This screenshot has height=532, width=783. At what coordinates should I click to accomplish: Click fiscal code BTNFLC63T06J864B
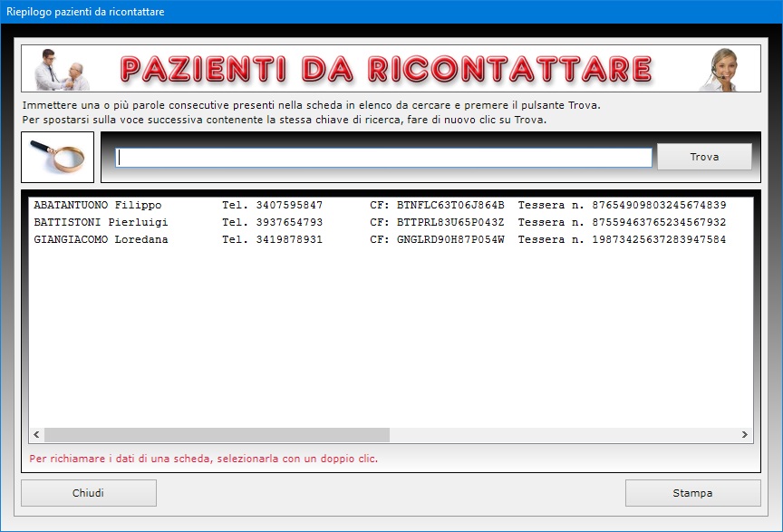coord(450,205)
